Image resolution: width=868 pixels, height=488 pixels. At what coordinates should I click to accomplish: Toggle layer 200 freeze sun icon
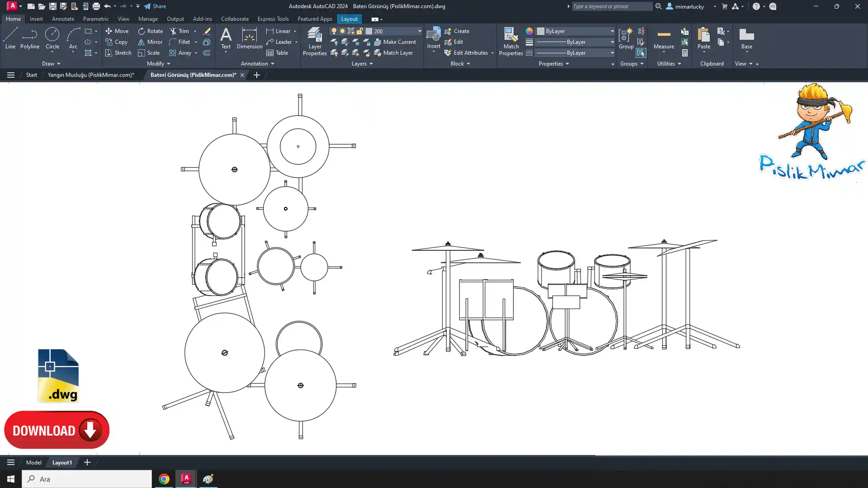click(x=342, y=31)
